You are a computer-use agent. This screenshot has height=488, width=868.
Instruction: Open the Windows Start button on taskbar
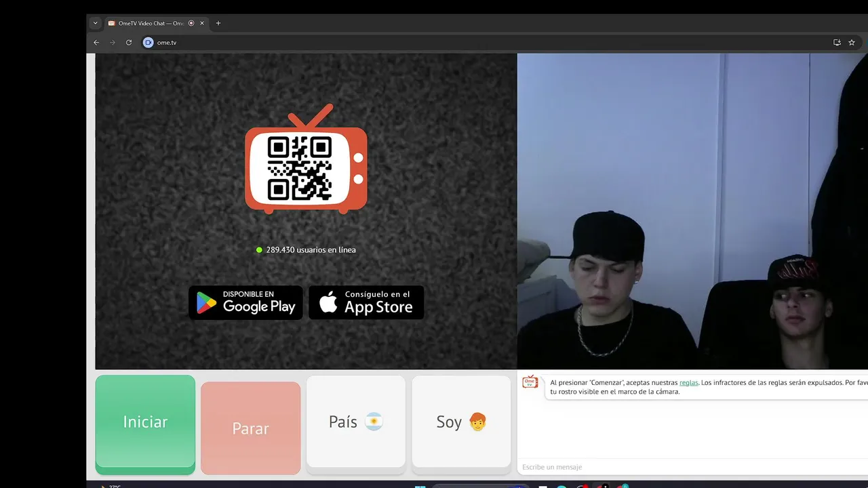click(420, 485)
